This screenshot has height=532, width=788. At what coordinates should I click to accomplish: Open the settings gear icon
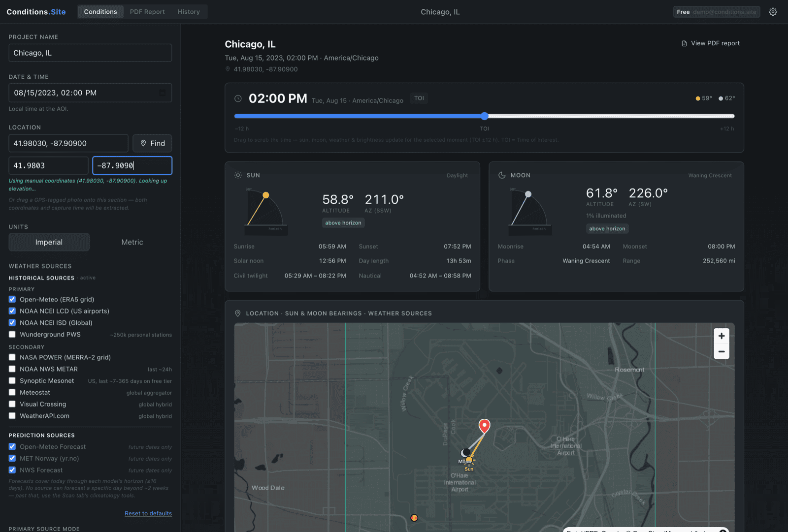click(x=773, y=12)
